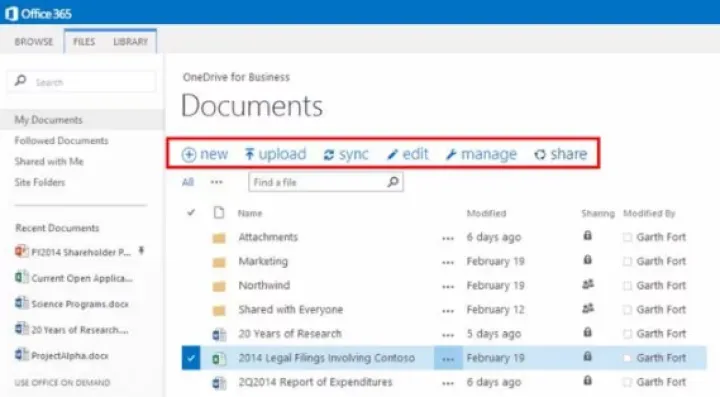Open Site Folders link

(40, 182)
